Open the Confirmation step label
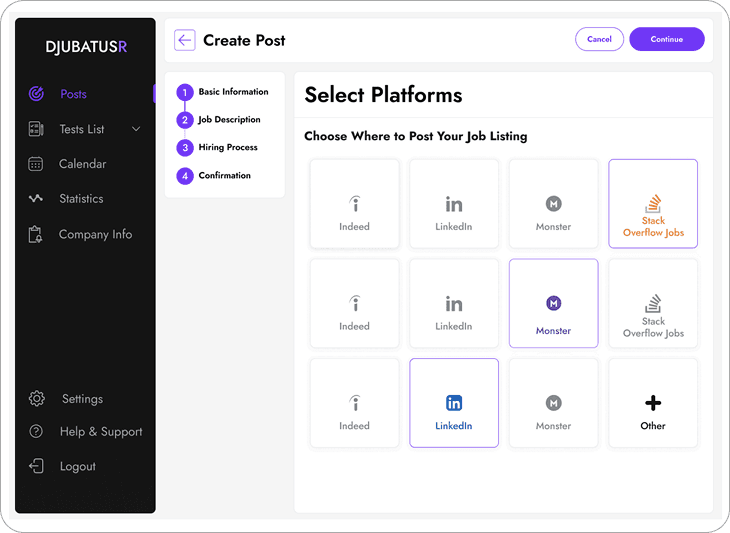This screenshot has width=730, height=533. coord(224,175)
